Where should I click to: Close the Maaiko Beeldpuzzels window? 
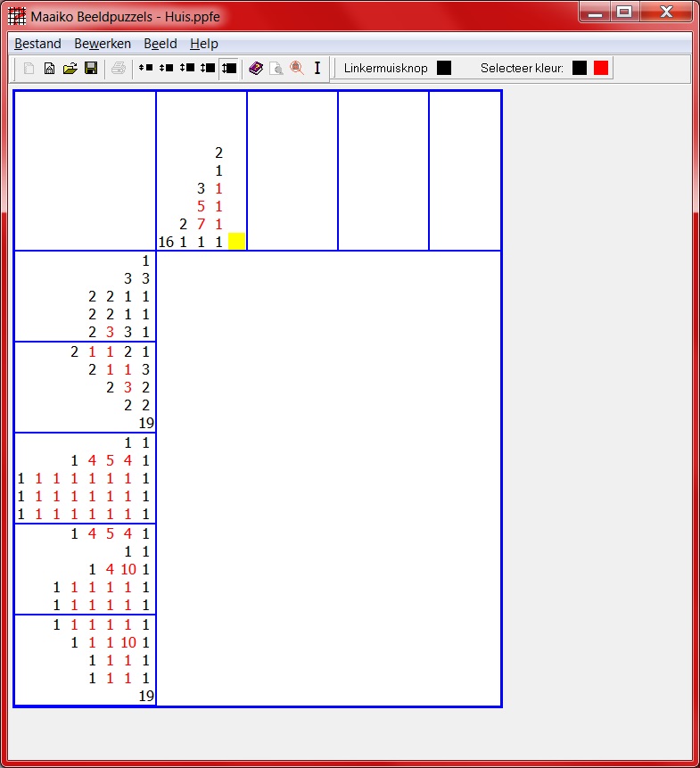666,12
